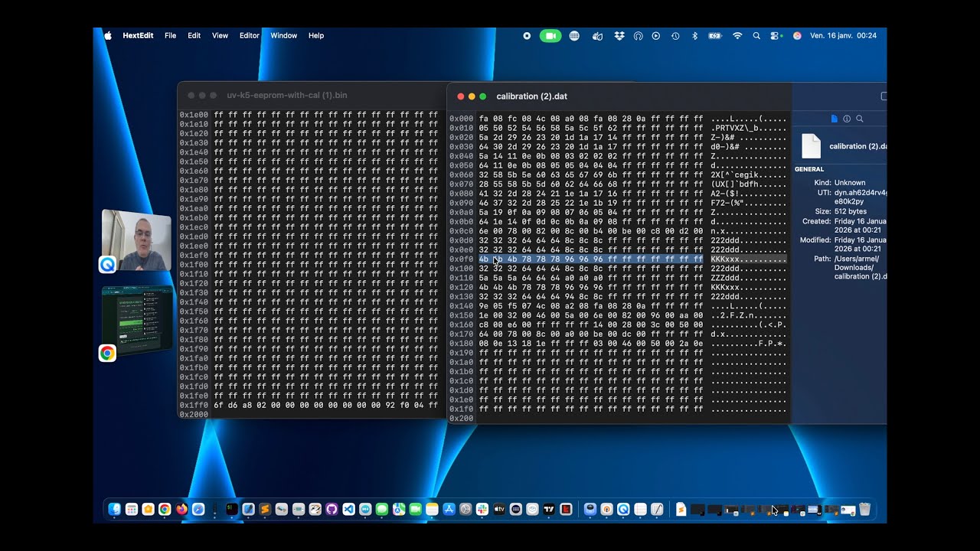980x551 pixels.
Task: Open Apple TV from the Dock
Action: pos(499,509)
